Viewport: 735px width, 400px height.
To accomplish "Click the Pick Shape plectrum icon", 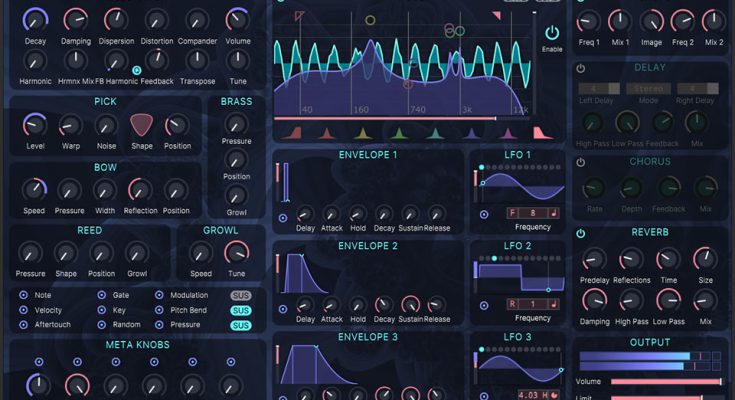I will 141,125.
